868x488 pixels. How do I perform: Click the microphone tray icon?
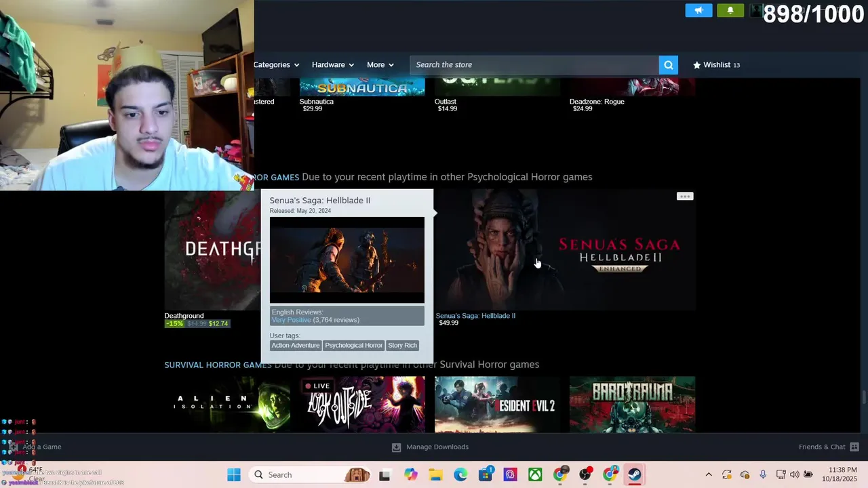click(x=763, y=475)
